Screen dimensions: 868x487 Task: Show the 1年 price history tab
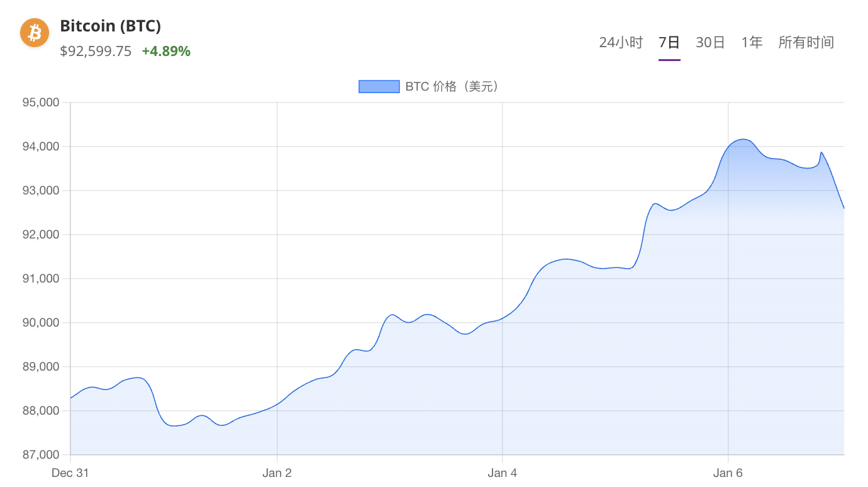(752, 42)
